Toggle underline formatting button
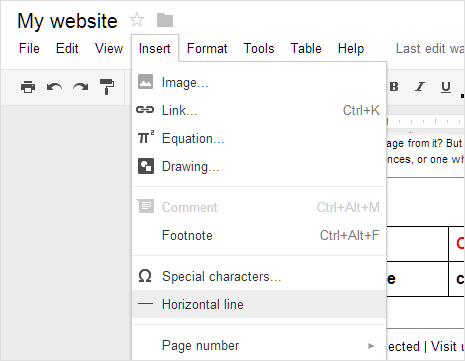The width and height of the screenshot is (465, 361). point(446,87)
